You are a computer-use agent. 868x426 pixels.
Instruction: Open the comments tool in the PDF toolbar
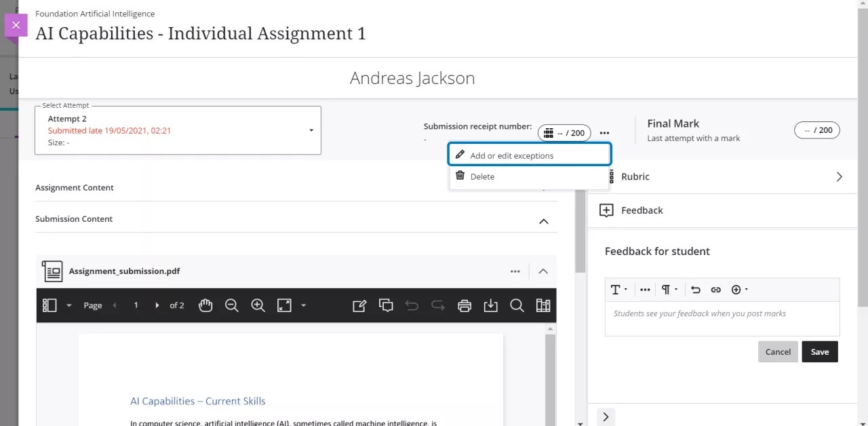[x=386, y=305]
